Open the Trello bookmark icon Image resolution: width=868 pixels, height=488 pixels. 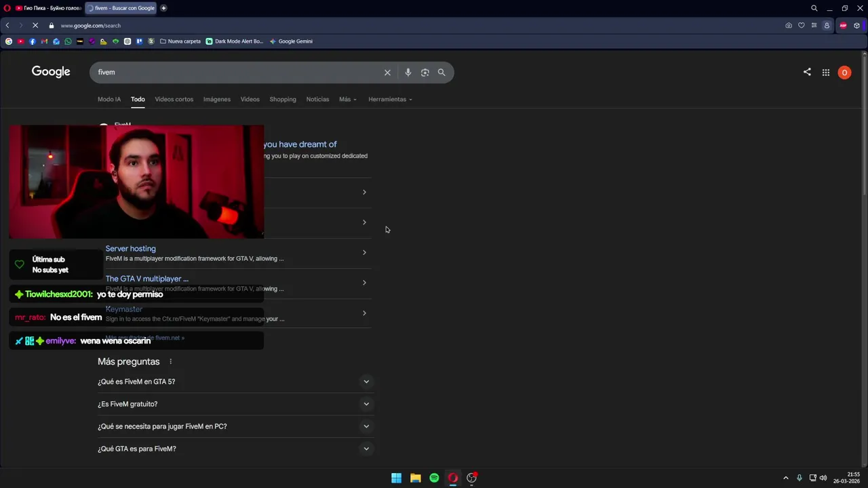coord(139,41)
